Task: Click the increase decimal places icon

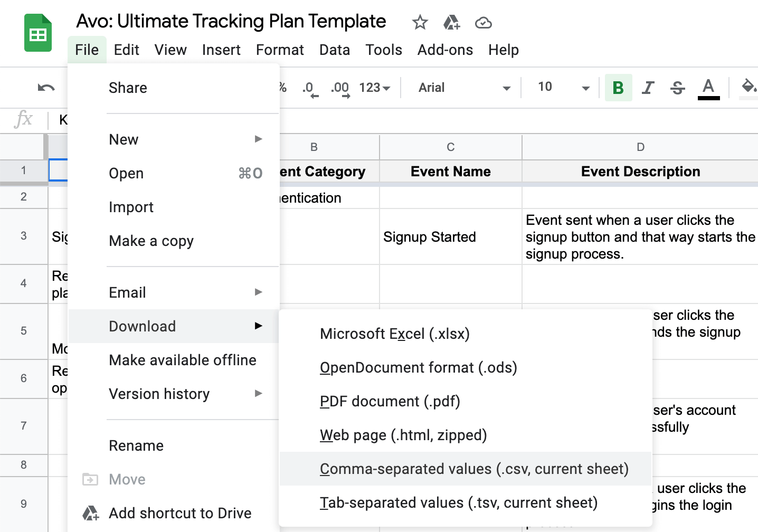Action: click(339, 88)
